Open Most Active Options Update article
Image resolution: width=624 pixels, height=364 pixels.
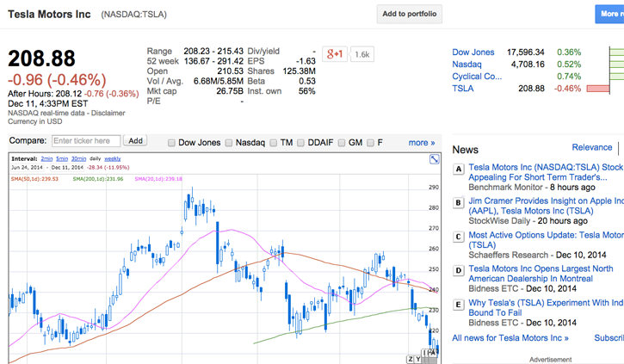pos(546,240)
